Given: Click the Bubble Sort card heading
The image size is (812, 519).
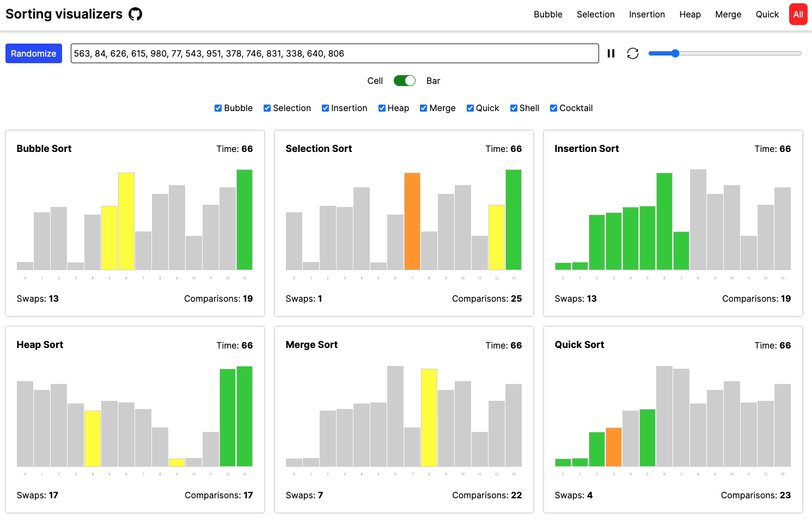Looking at the screenshot, I should pyautogui.click(x=44, y=149).
